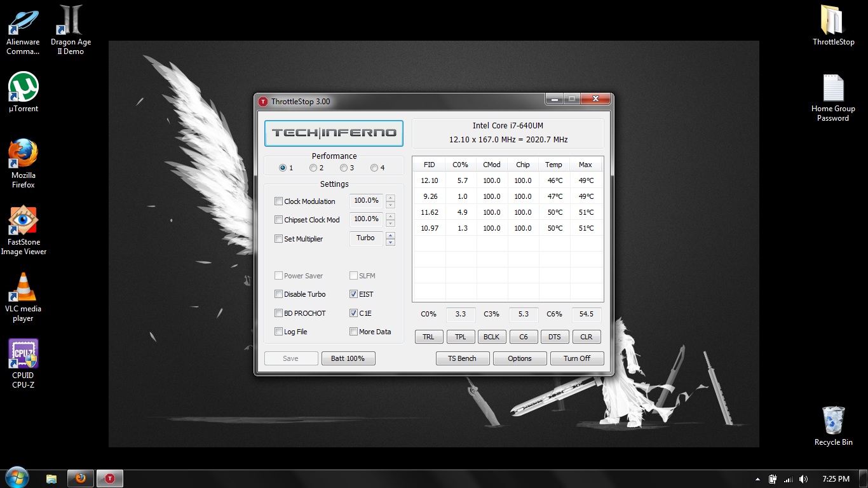Enable Log File checkbox
This screenshot has height=488, width=868.
(x=278, y=332)
